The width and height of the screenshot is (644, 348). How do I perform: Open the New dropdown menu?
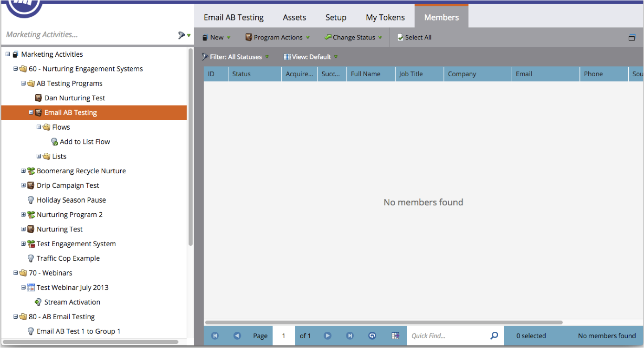(216, 38)
